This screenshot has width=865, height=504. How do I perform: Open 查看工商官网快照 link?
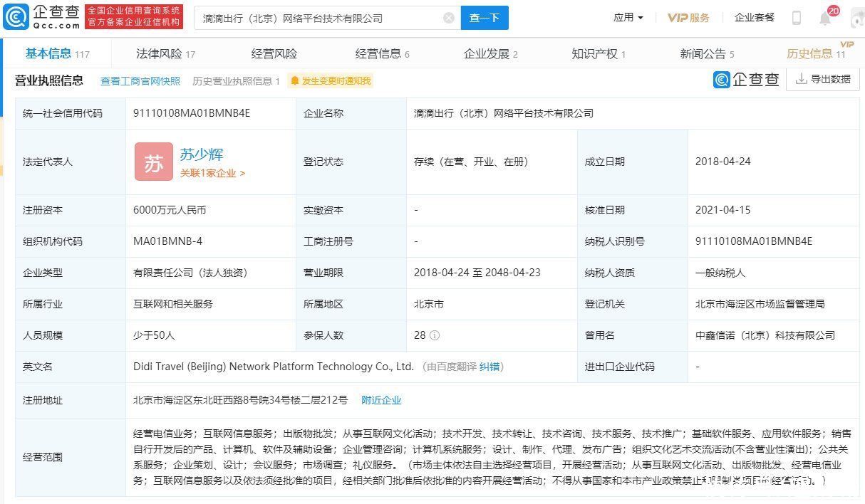pyautogui.click(x=140, y=80)
